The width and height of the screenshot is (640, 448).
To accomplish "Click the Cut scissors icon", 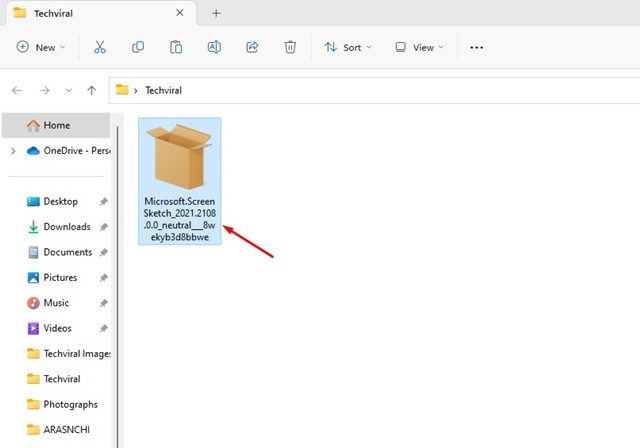I will [x=100, y=47].
